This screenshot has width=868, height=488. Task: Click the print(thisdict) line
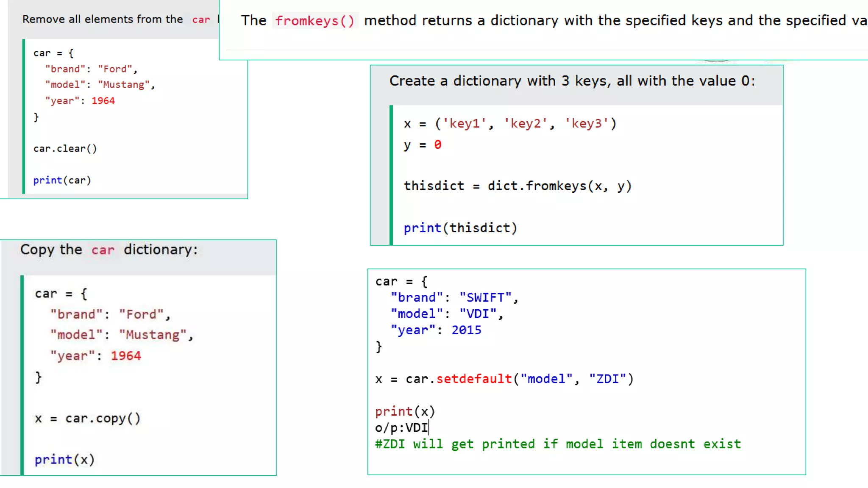(x=460, y=228)
